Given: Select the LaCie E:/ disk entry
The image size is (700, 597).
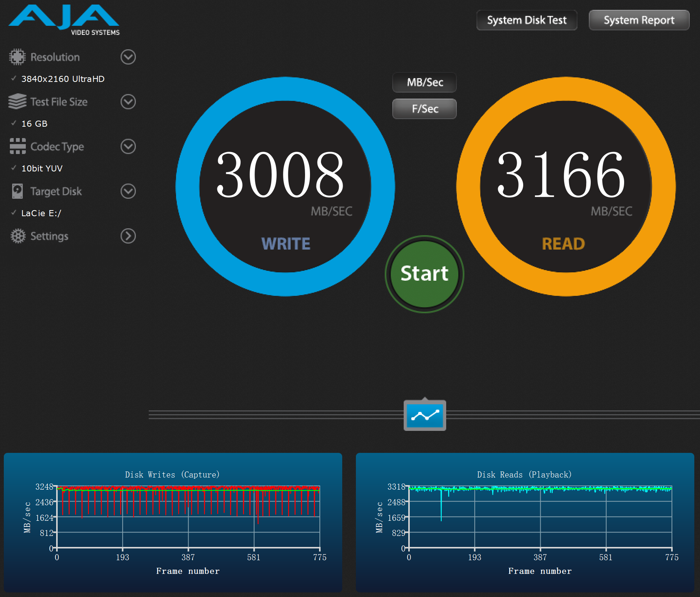Looking at the screenshot, I should 41,213.
